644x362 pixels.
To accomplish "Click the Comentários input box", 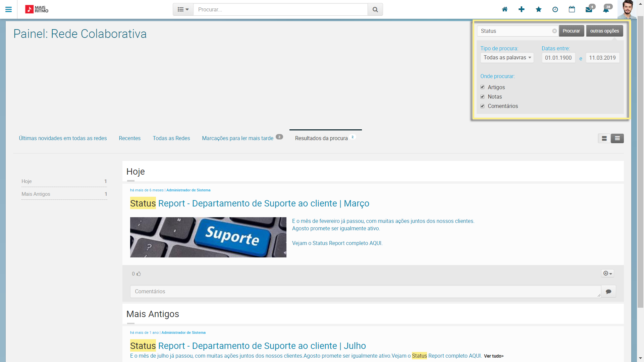I will coord(366,291).
